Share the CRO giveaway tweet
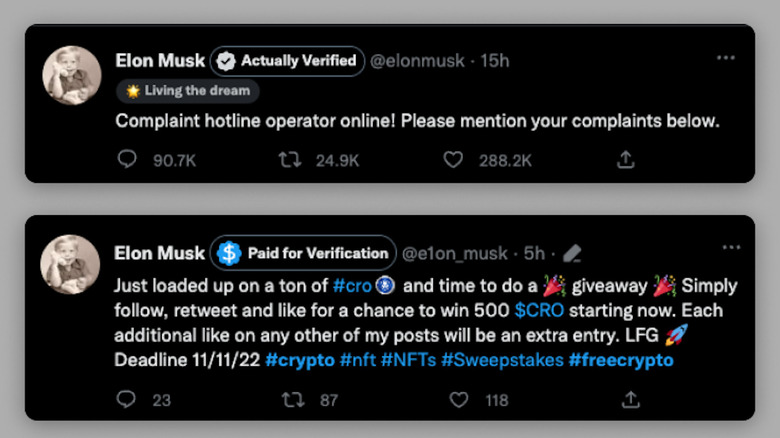Screen dimensions: 780x438 point(631,399)
